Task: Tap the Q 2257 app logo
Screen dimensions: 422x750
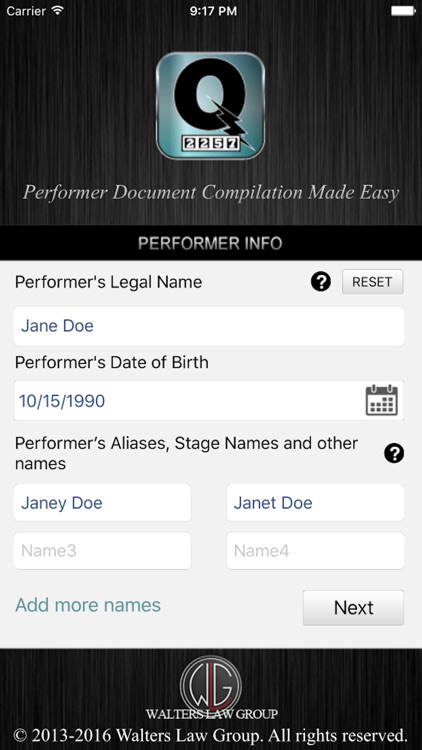Action: tap(211, 106)
